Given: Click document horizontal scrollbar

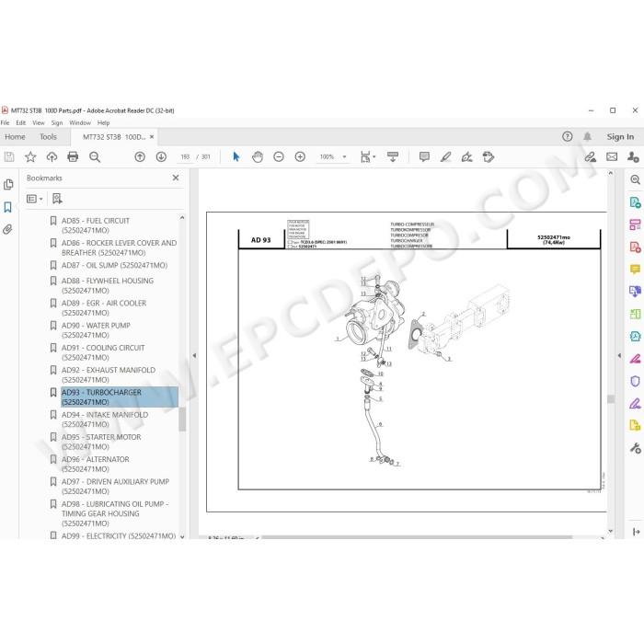Looking at the screenshot, I should [417, 537].
